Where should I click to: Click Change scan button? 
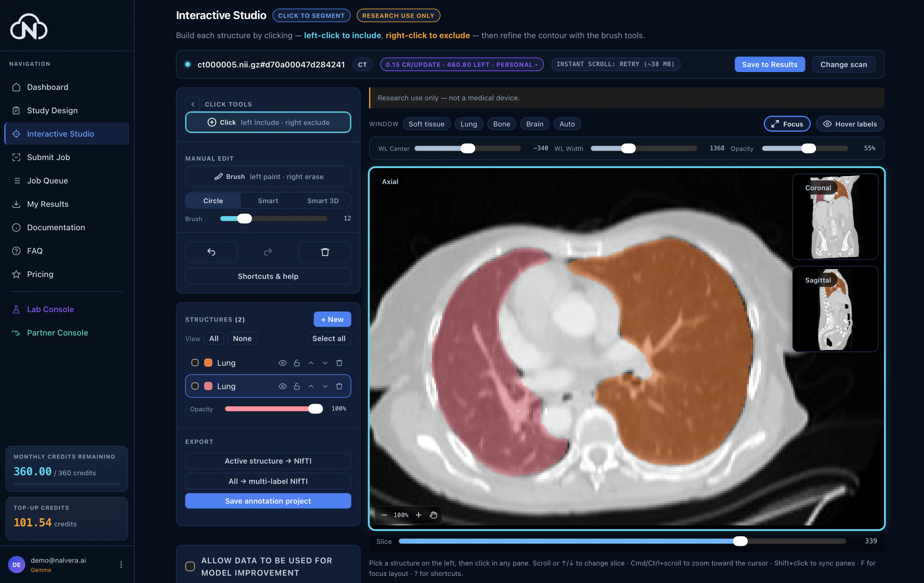[843, 65]
